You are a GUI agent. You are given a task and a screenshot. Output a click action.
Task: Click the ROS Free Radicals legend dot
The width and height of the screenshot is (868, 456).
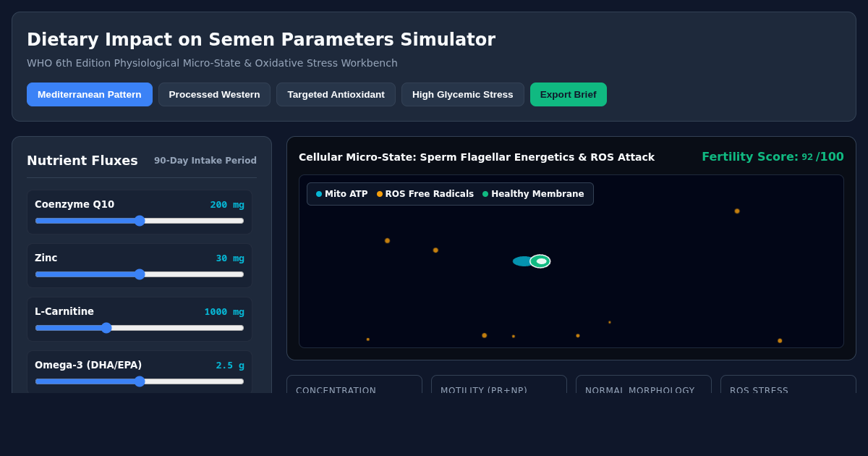tap(380, 194)
